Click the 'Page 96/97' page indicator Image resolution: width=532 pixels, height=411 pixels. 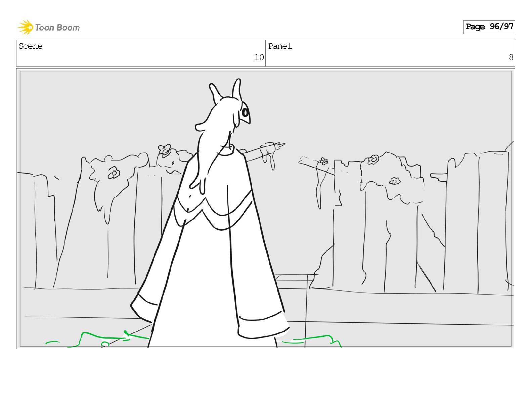489,27
